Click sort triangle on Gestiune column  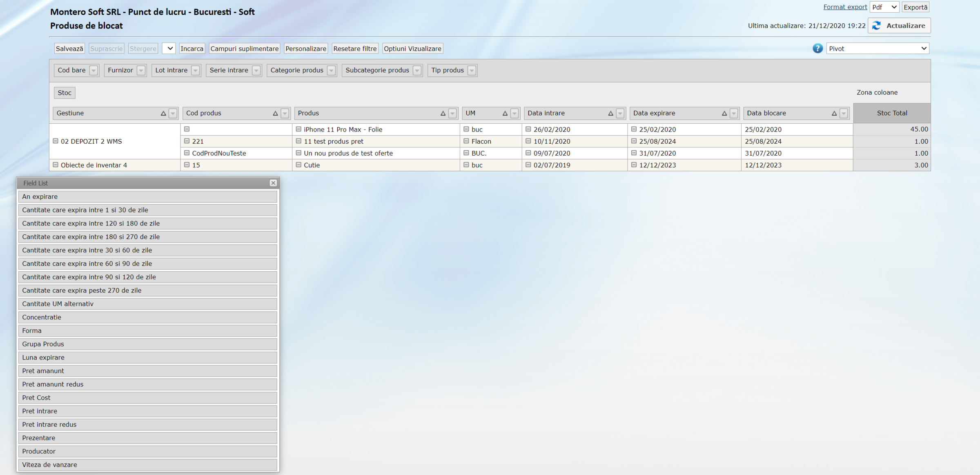click(163, 114)
